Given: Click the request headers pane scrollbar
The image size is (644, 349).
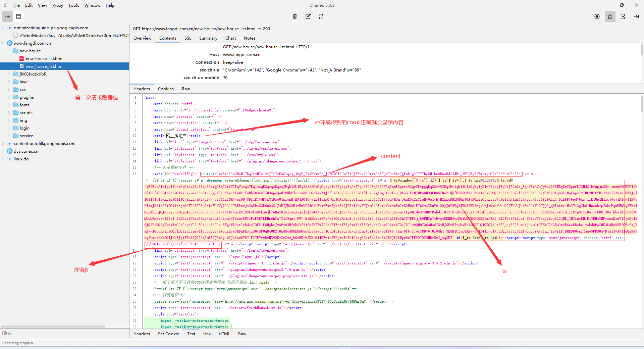Looking at the screenshot, I should [642, 50].
